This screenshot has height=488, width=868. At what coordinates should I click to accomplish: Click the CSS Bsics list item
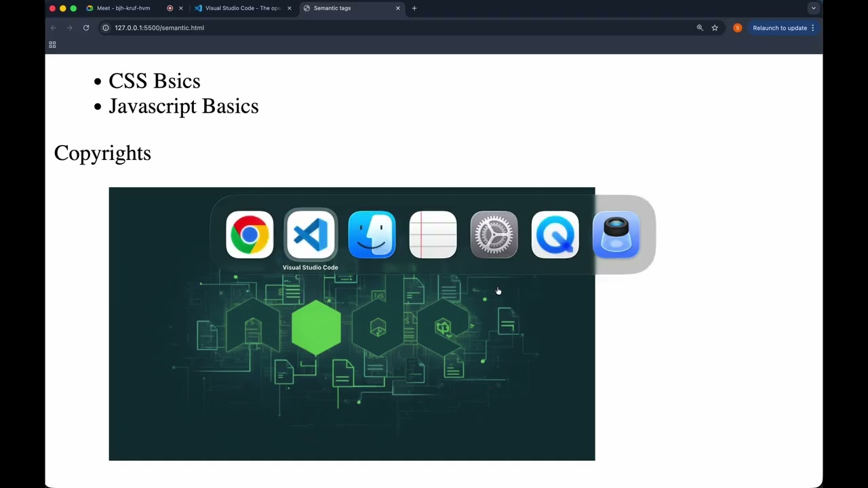pos(155,81)
